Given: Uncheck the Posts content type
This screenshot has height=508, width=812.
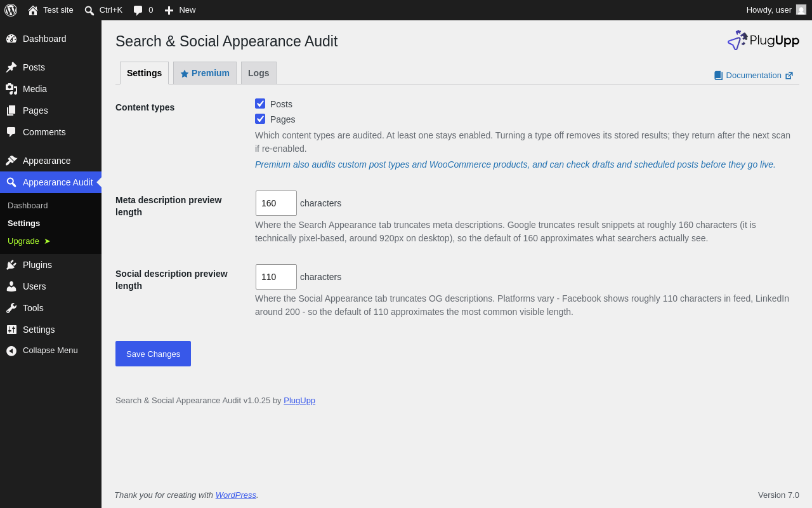Looking at the screenshot, I should click(260, 104).
